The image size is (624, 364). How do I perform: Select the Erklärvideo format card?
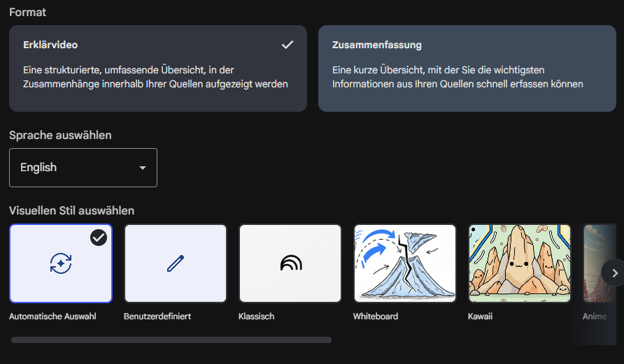pos(158,68)
